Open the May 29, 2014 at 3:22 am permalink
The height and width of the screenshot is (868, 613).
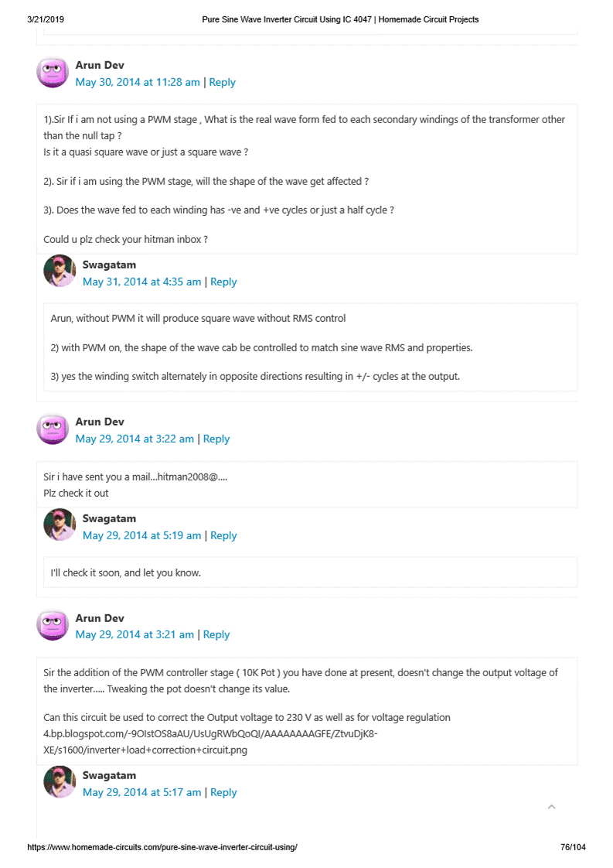pyautogui.click(x=135, y=439)
